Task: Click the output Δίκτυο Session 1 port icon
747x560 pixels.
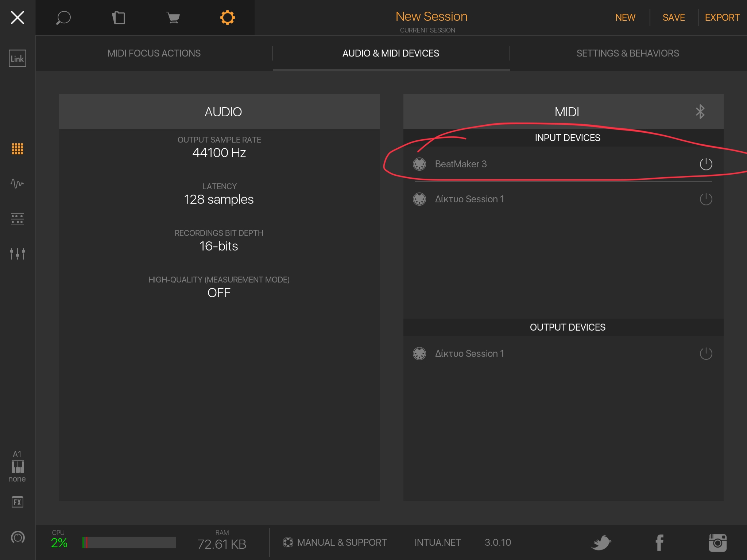Action: [419, 354]
